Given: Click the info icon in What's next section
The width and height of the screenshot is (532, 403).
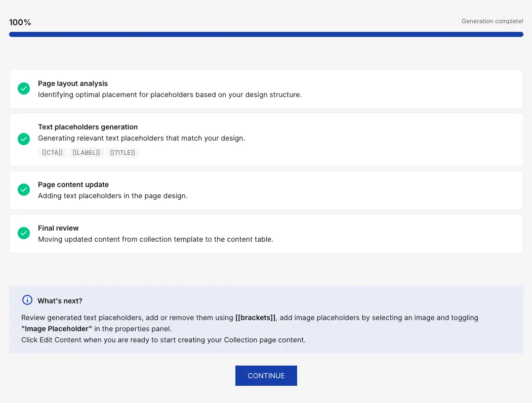Looking at the screenshot, I should point(27,300).
